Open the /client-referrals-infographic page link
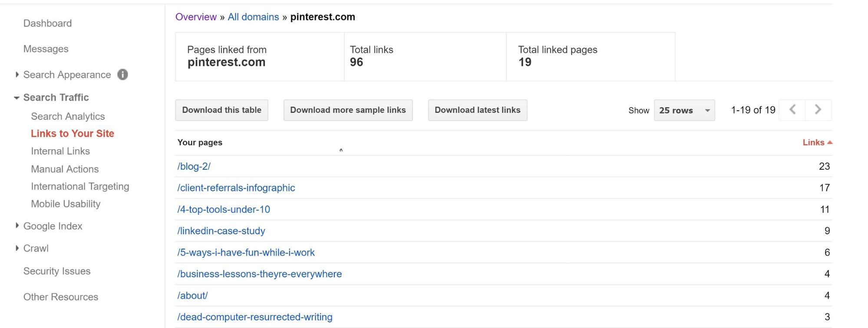Image resolution: width=868 pixels, height=328 pixels. pyautogui.click(x=236, y=188)
